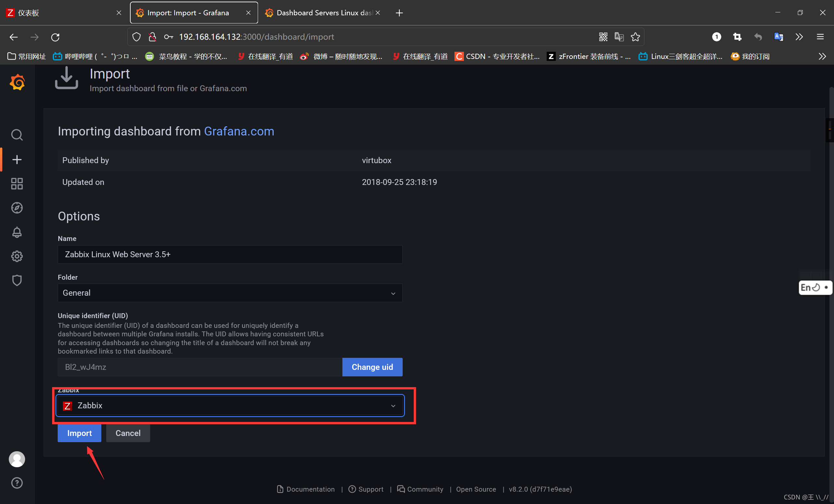Expand the Folder dropdown showing General
This screenshot has height=504, width=834.
coord(230,293)
